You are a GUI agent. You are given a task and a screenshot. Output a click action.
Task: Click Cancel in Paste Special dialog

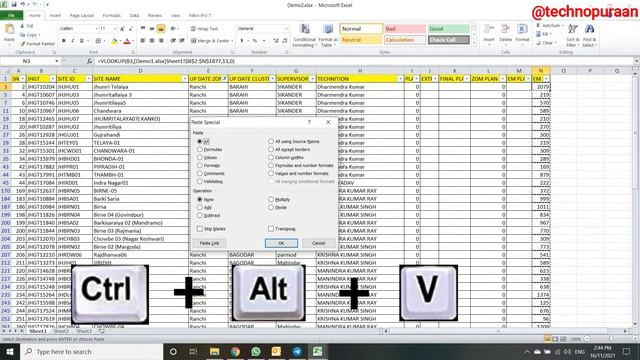(318, 243)
